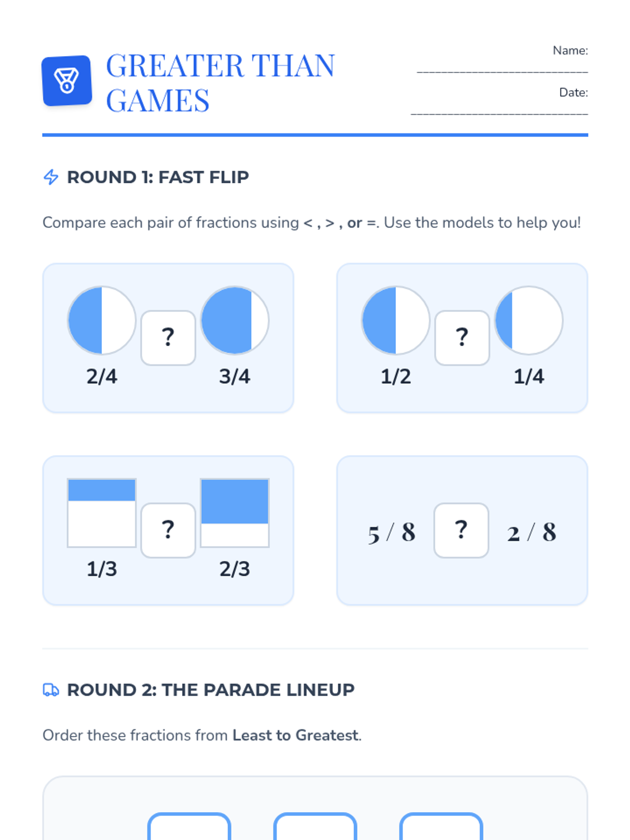The height and width of the screenshot is (840, 630).
Task: Click the middle parade lineup box
Action: (x=315, y=827)
